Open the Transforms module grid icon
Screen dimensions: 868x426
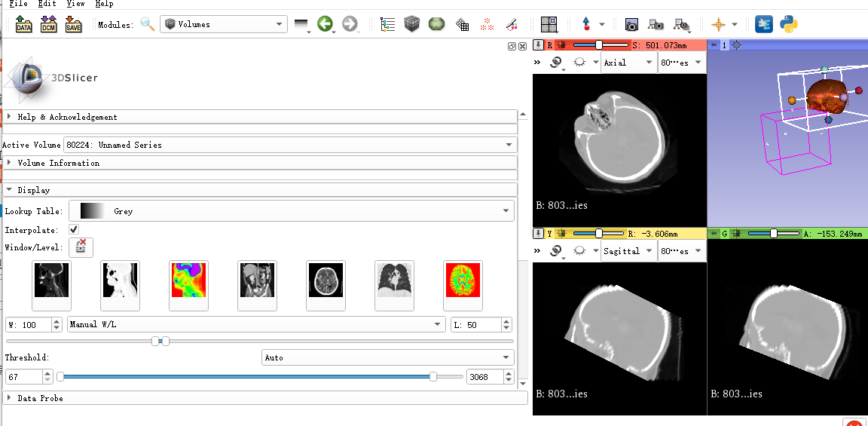[x=462, y=24]
